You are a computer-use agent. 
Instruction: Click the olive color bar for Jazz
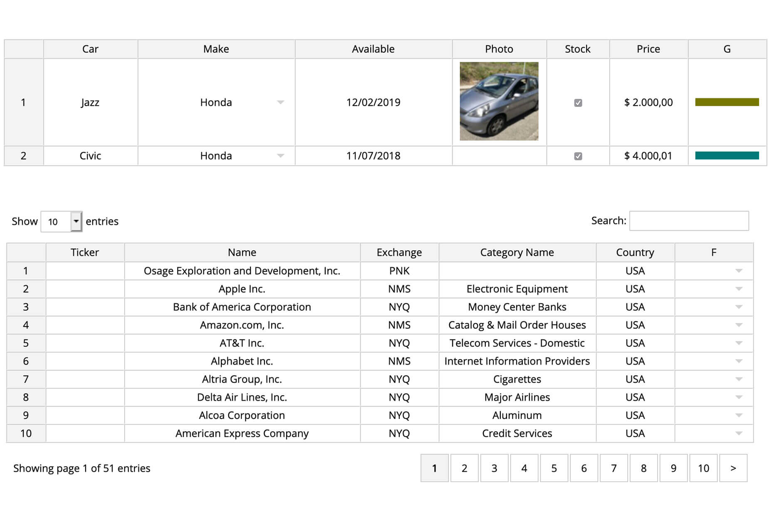727,102
